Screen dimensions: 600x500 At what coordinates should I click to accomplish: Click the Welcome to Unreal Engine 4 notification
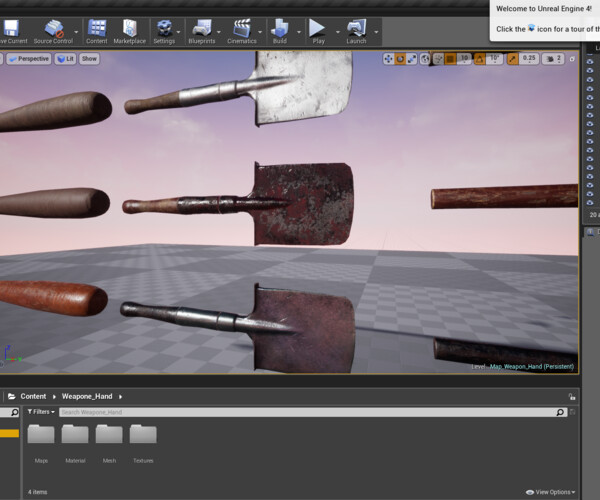coord(545,19)
